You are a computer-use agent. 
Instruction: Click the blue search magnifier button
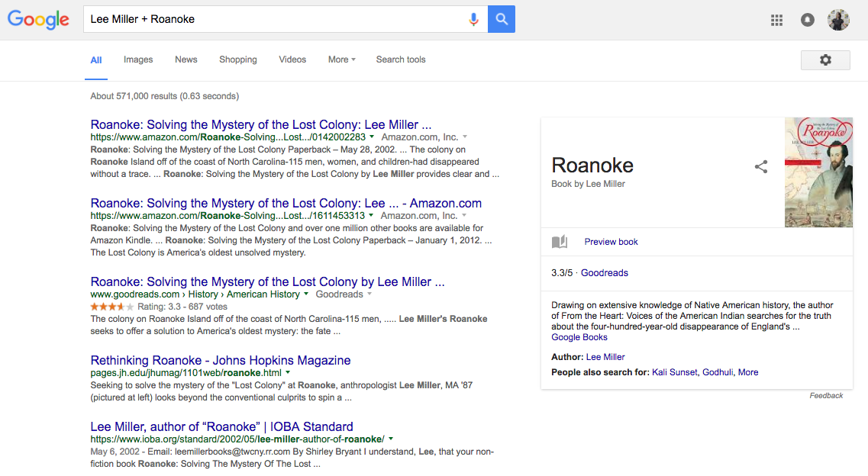[x=502, y=19]
